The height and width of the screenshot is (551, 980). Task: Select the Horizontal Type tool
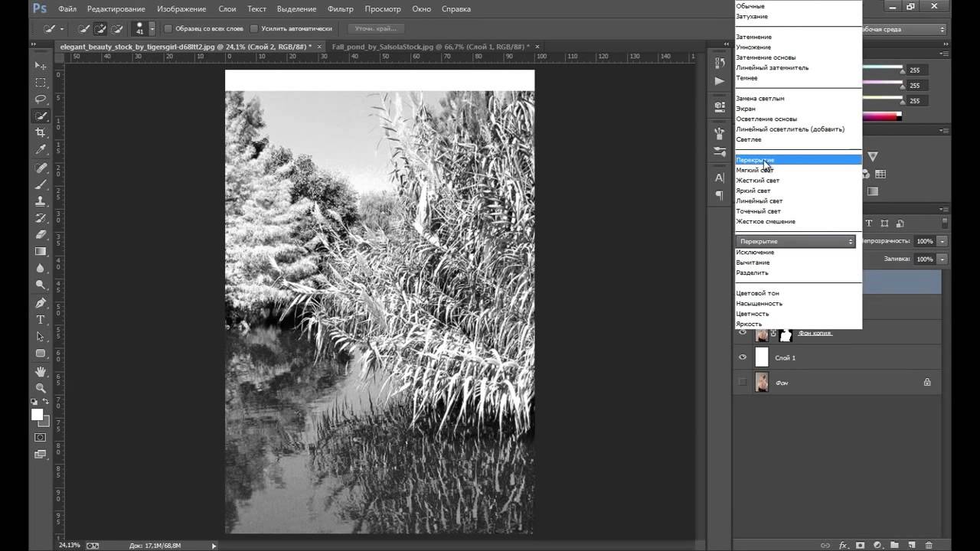pyautogui.click(x=41, y=320)
